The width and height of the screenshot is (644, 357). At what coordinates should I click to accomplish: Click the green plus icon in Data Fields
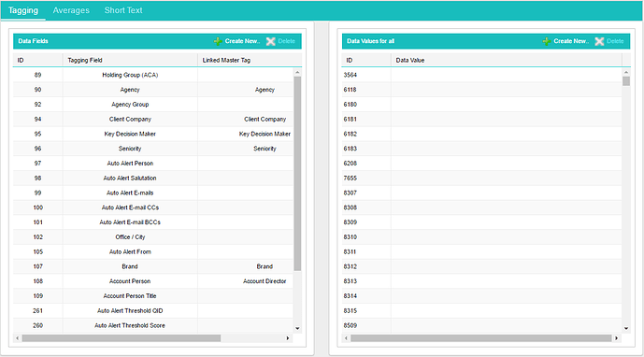(x=218, y=41)
